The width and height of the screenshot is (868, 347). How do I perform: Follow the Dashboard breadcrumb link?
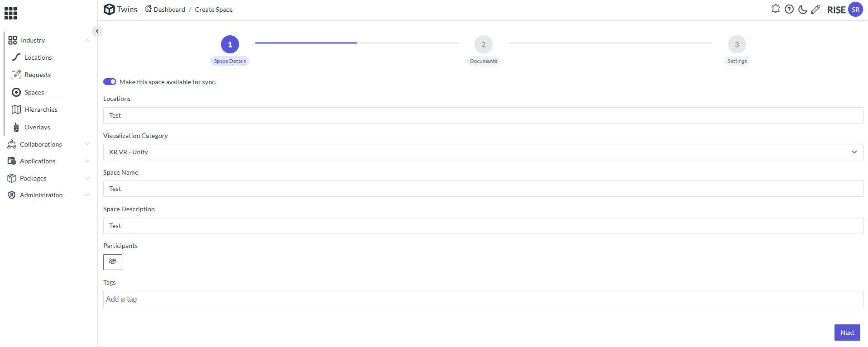click(169, 10)
